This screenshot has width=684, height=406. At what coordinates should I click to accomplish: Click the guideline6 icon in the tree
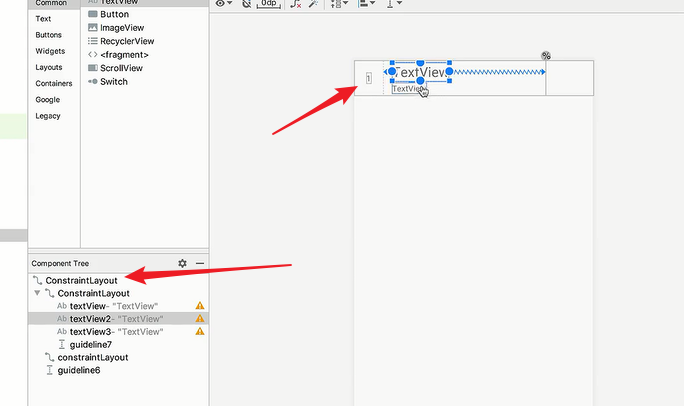tap(49, 370)
